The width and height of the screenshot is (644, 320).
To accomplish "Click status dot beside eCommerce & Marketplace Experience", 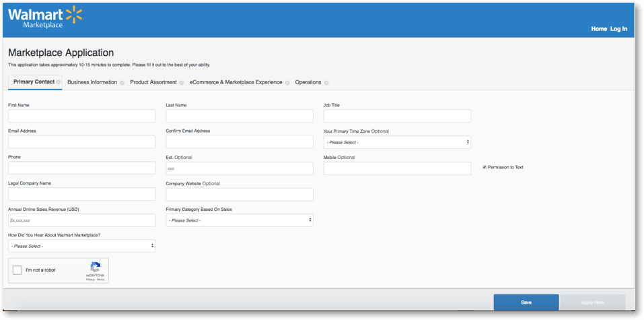I will point(287,83).
